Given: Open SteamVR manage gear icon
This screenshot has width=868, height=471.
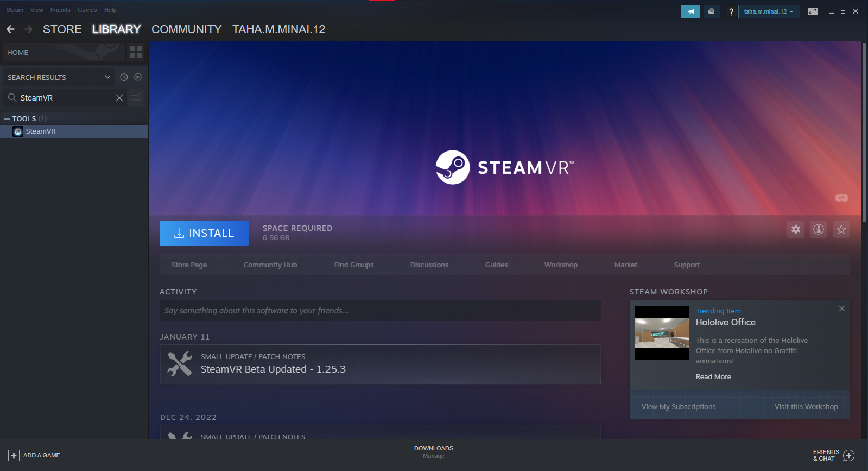Looking at the screenshot, I should [796, 229].
